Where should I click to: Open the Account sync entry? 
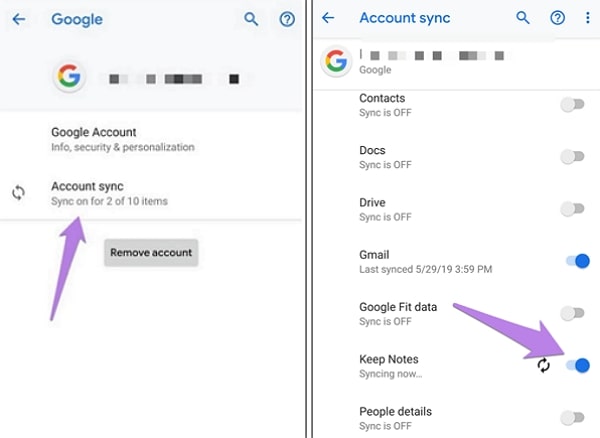(151, 193)
